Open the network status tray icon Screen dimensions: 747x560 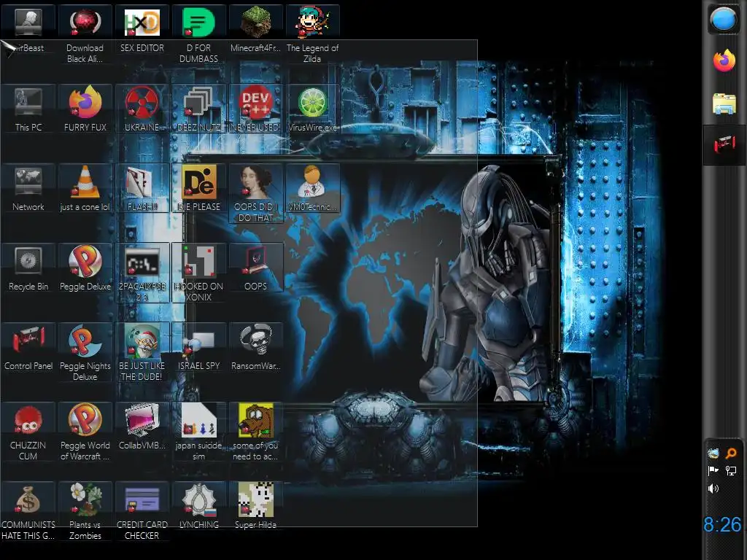tap(731, 471)
